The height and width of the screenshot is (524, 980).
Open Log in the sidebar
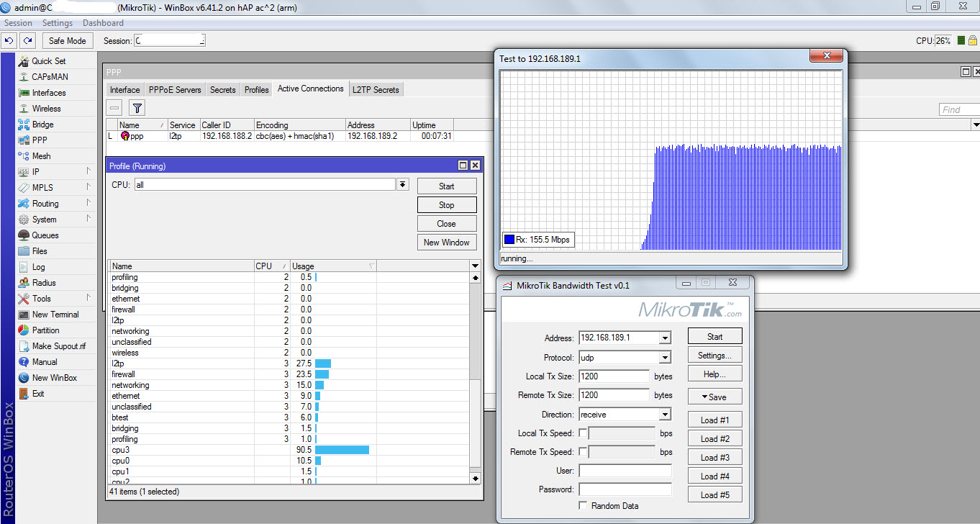39,267
